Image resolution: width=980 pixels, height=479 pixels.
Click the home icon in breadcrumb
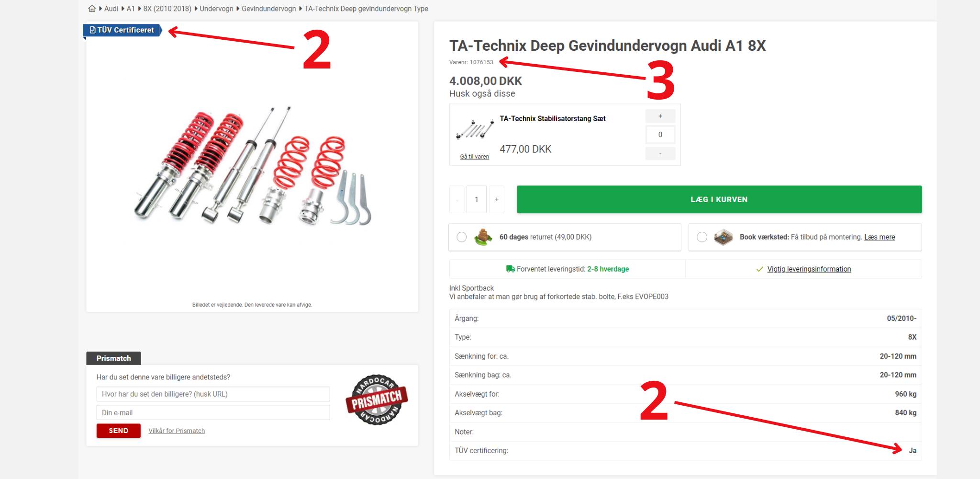click(x=92, y=9)
